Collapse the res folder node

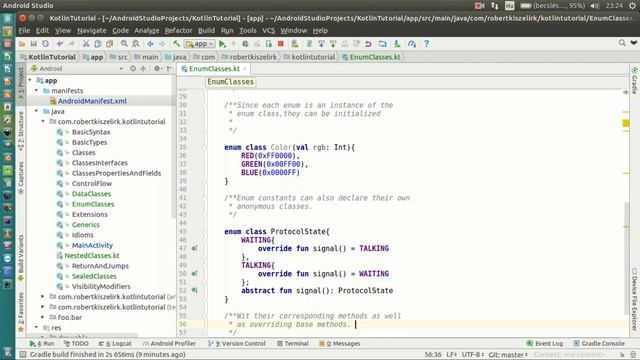[x=37, y=327]
